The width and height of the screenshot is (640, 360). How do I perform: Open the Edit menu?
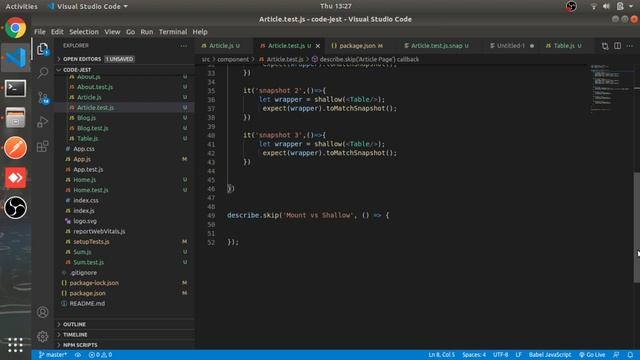57,32
